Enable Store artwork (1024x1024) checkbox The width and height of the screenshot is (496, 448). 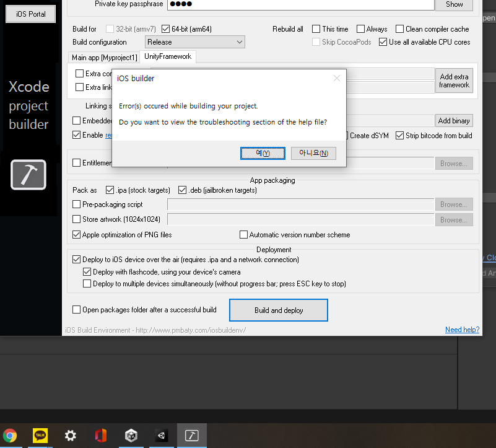pos(76,219)
